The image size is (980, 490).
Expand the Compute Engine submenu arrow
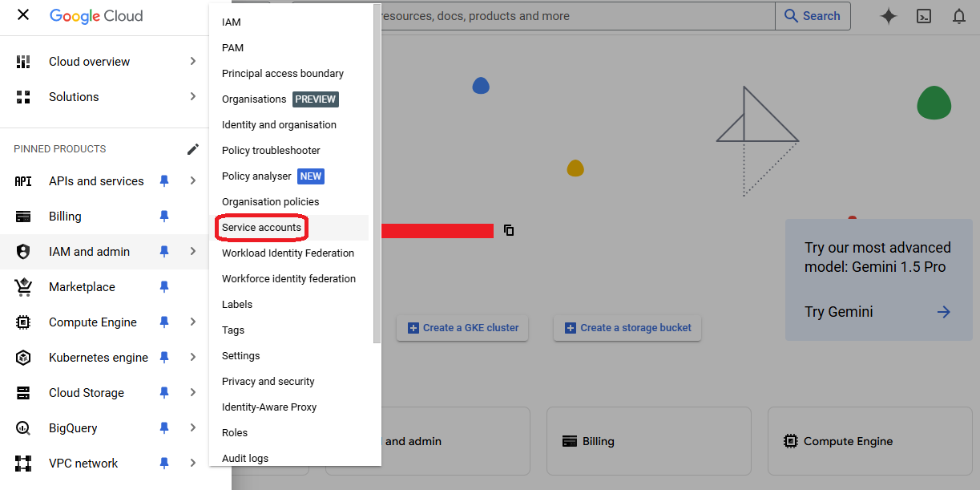pos(193,322)
